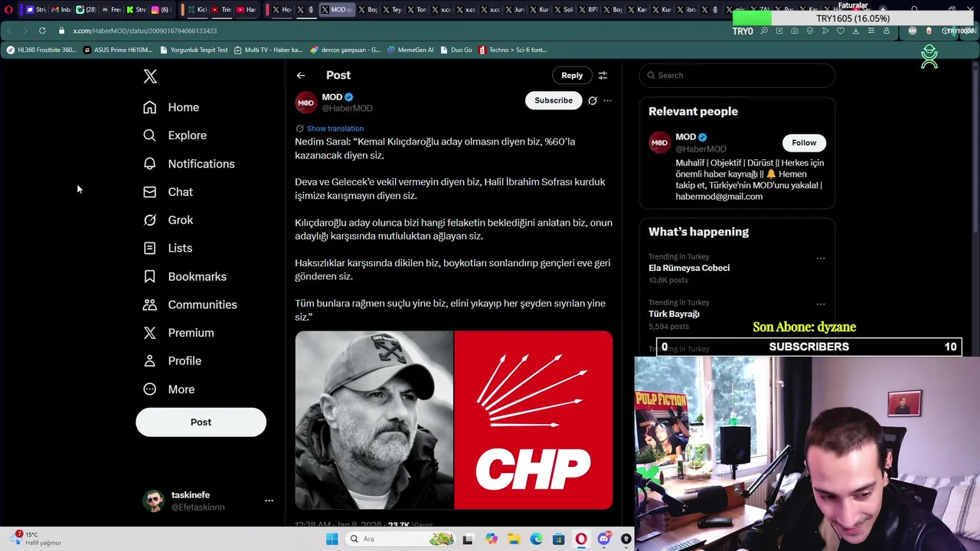Open Premium in the sidebar

point(178,333)
